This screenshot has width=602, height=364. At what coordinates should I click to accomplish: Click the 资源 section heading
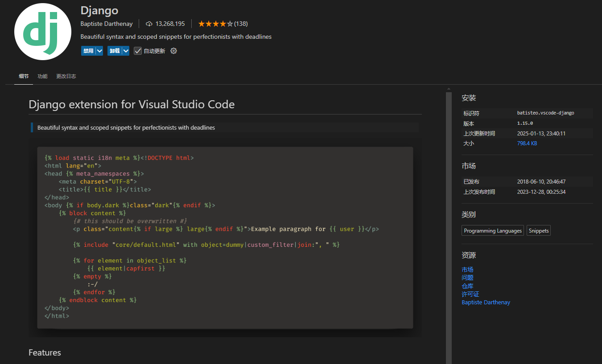point(469,255)
